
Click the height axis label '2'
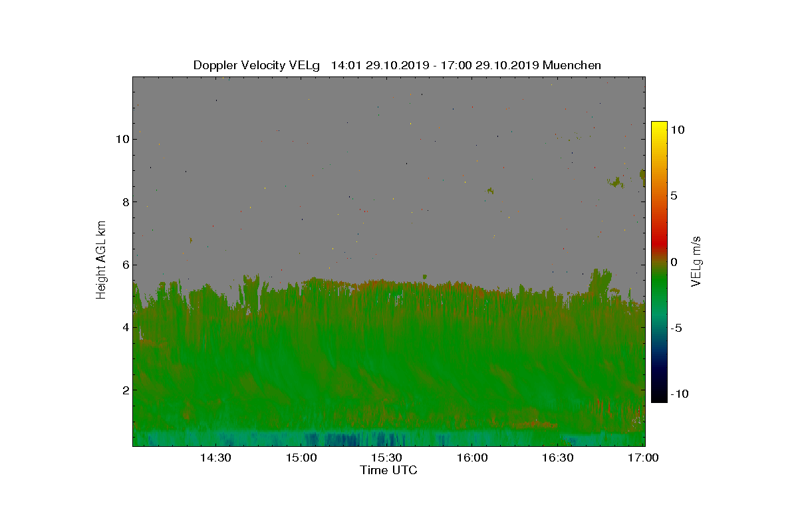pos(125,390)
